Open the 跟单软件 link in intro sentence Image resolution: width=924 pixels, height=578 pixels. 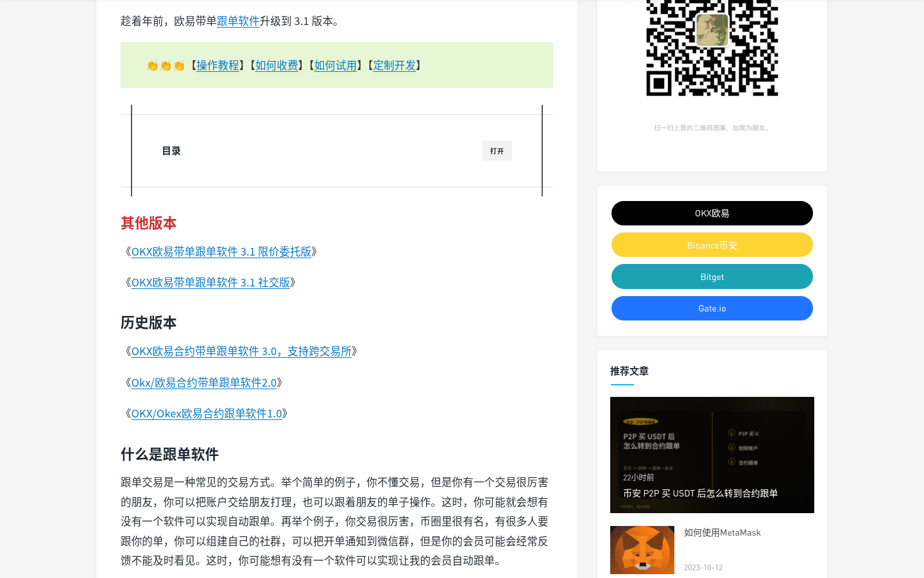pyautogui.click(x=238, y=21)
